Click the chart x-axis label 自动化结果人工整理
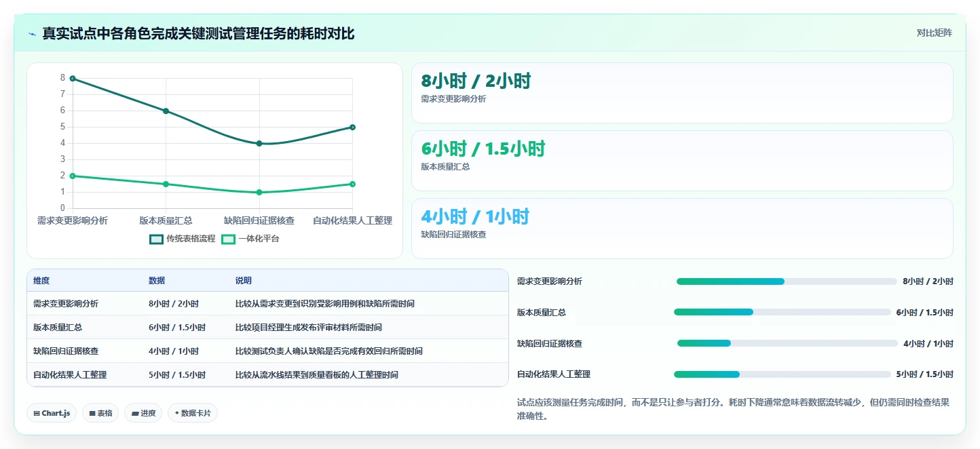 tap(352, 221)
